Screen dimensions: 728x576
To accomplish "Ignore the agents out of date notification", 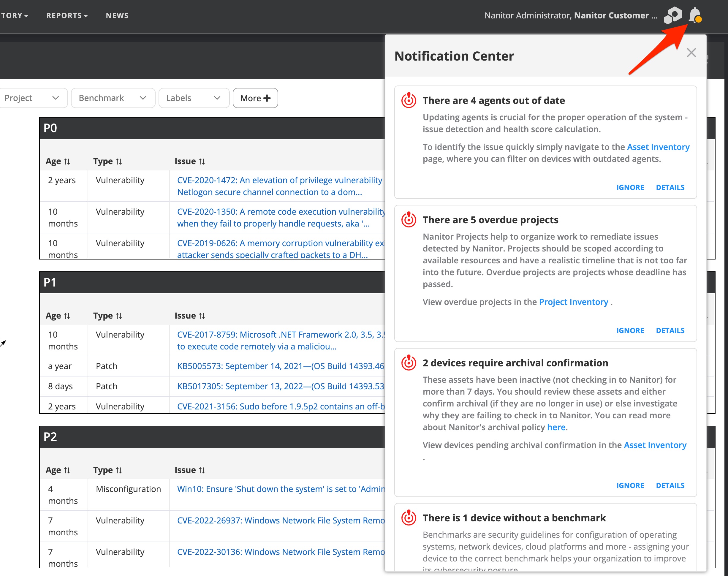I will click(x=630, y=188).
